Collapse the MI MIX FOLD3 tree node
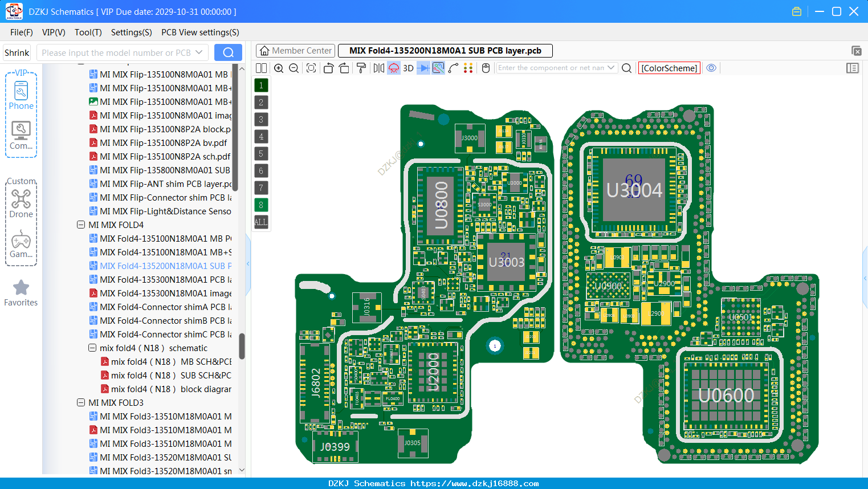The image size is (868, 489). [81, 402]
